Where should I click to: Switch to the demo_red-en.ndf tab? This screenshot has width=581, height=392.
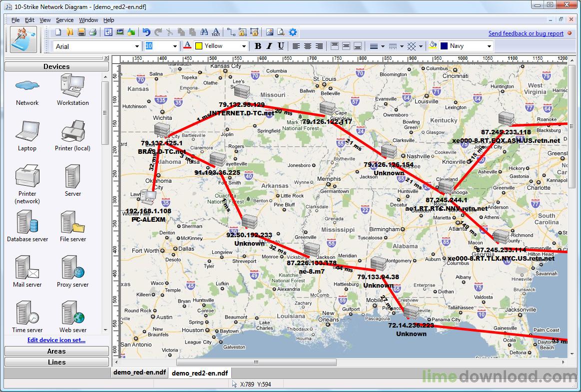[x=139, y=373]
